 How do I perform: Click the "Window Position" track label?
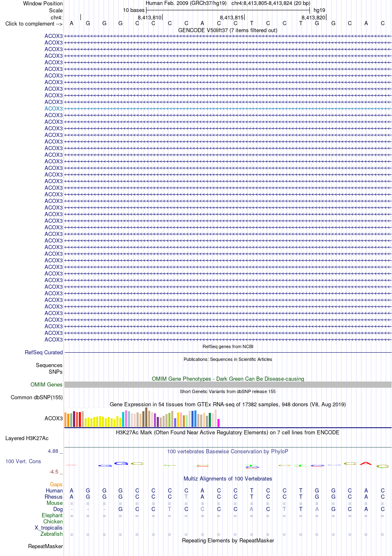click(x=43, y=3)
